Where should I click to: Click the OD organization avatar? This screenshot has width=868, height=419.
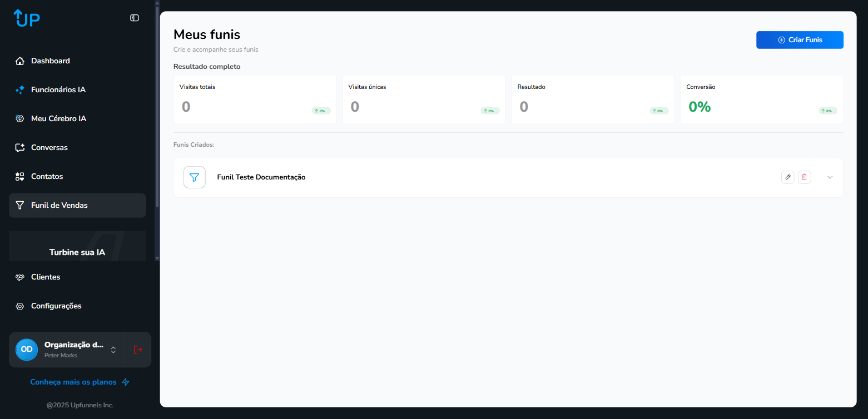(27, 350)
